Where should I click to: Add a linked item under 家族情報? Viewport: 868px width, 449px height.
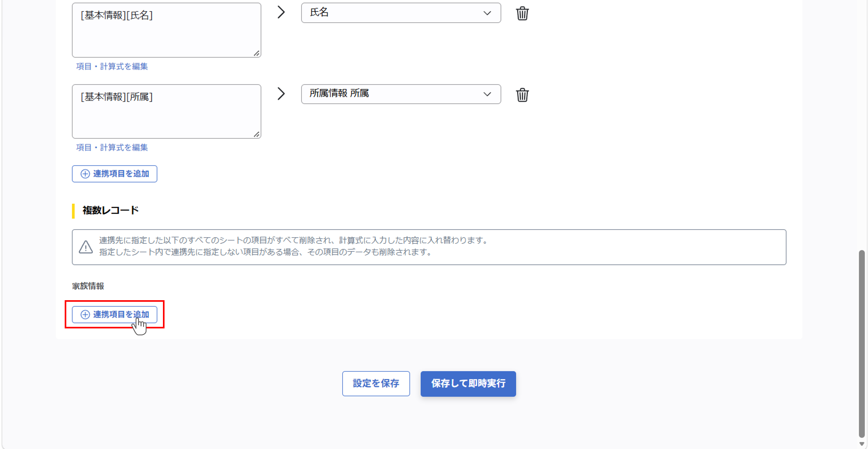click(x=115, y=315)
